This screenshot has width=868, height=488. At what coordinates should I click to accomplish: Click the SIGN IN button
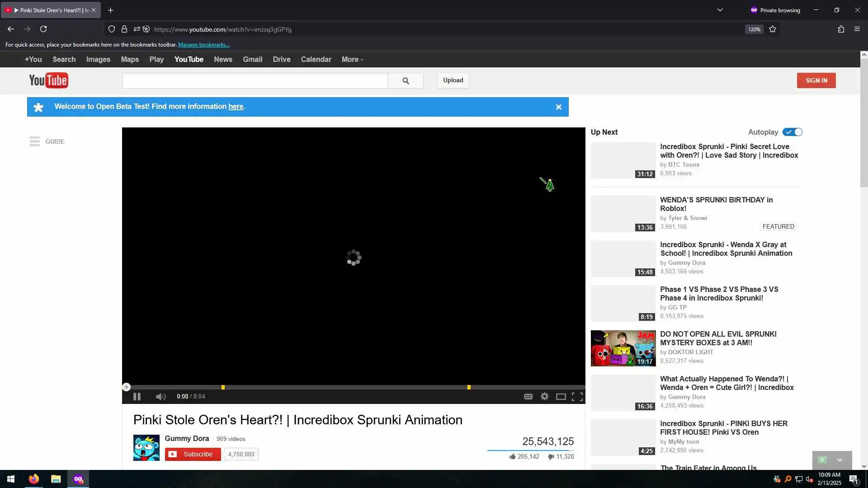click(x=816, y=80)
